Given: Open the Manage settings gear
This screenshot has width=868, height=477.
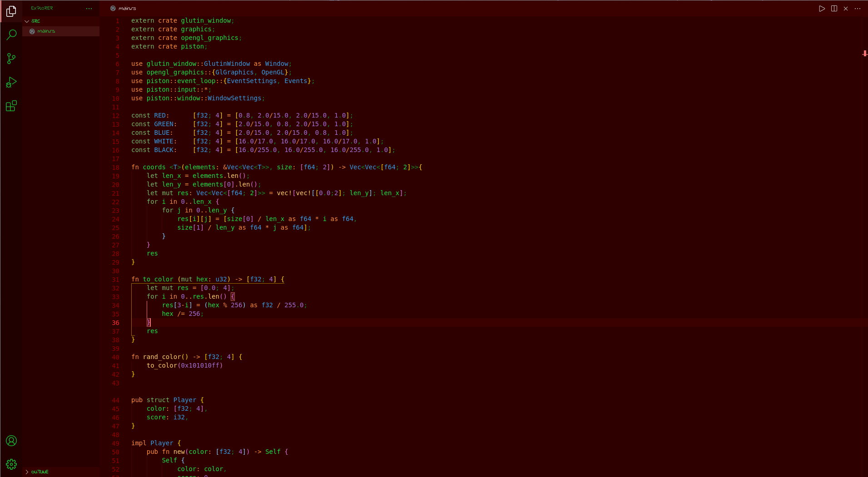Looking at the screenshot, I should [11, 464].
